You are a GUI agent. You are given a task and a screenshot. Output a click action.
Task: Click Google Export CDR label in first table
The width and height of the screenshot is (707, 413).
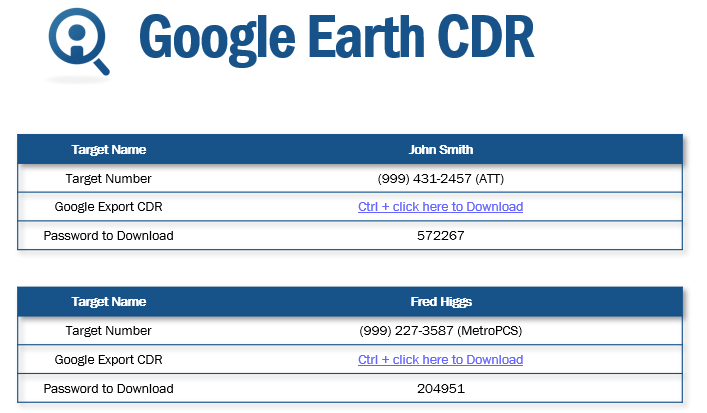pyautogui.click(x=109, y=207)
